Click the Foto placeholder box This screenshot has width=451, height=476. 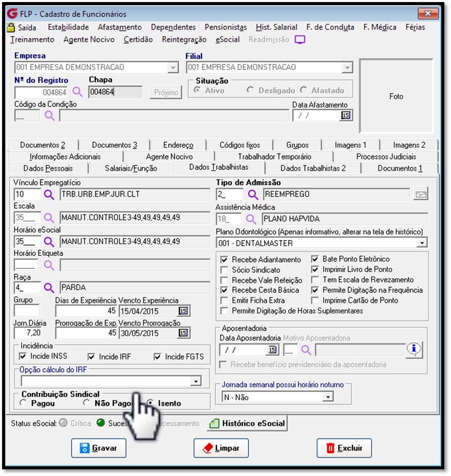click(x=396, y=96)
